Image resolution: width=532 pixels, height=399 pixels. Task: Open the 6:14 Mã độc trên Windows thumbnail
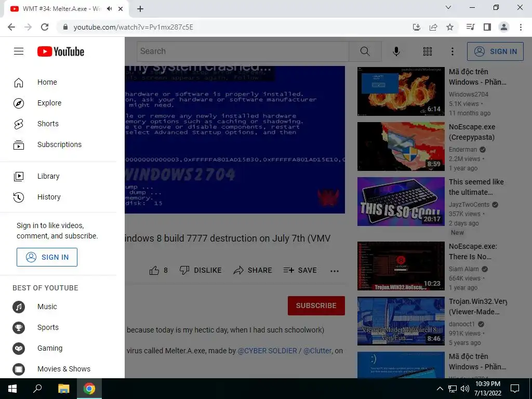[x=401, y=91]
